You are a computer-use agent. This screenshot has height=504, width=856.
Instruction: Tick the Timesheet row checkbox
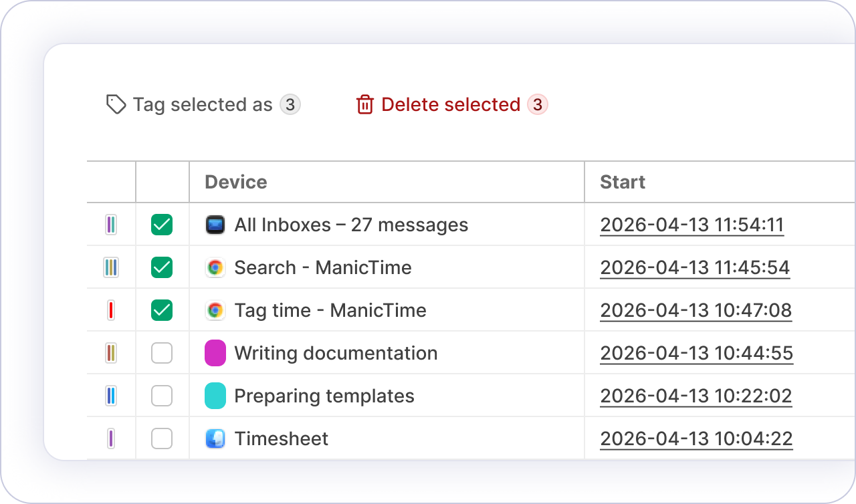tap(162, 439)
